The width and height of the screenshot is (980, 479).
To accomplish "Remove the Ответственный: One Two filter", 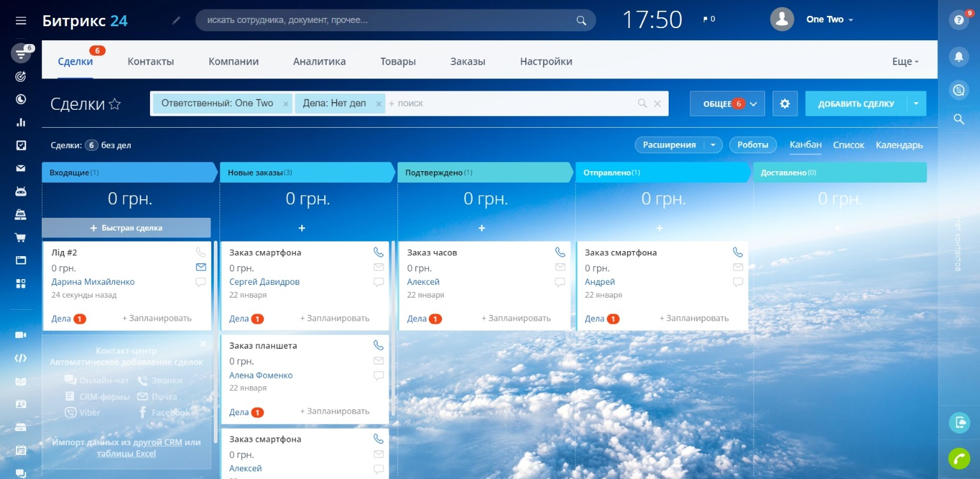I will pyautogui.click(x=286, y=103).
